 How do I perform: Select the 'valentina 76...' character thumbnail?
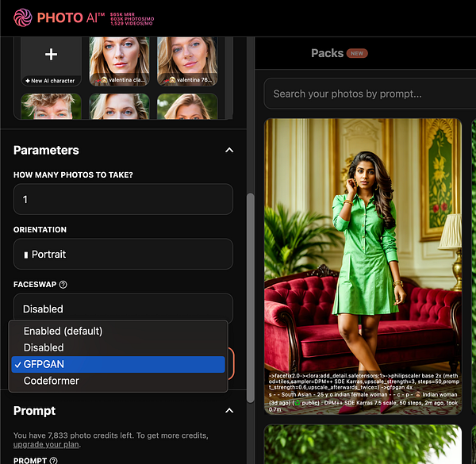coord(187,62)
